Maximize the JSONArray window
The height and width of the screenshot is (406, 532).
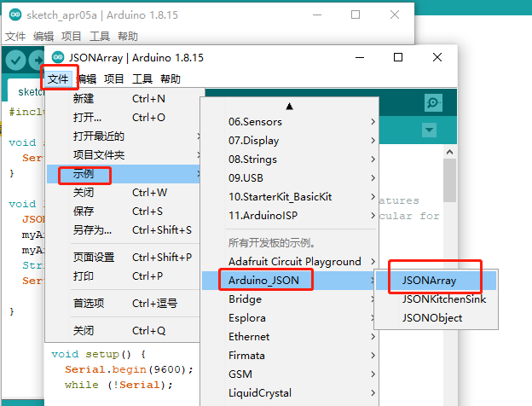(x=398, y=57)
